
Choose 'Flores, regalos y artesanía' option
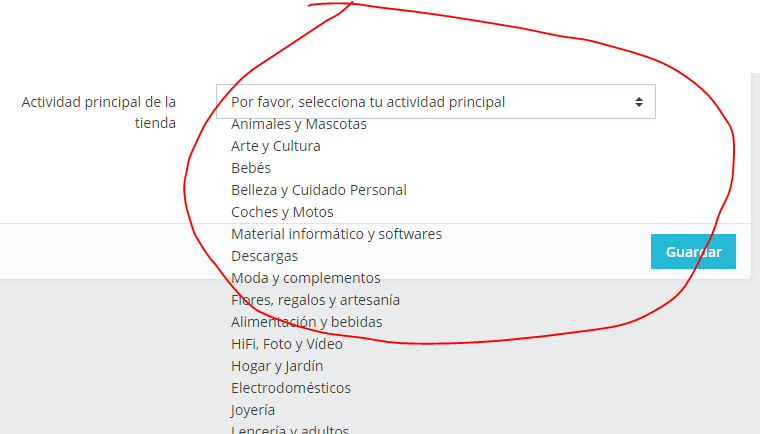click(x=315, y=300)
